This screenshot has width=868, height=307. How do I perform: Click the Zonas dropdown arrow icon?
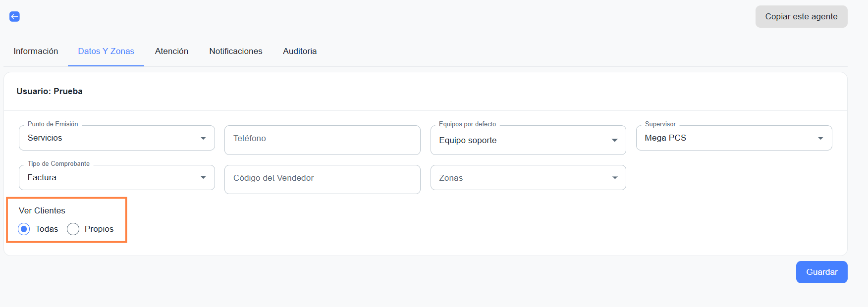[615, 178]
